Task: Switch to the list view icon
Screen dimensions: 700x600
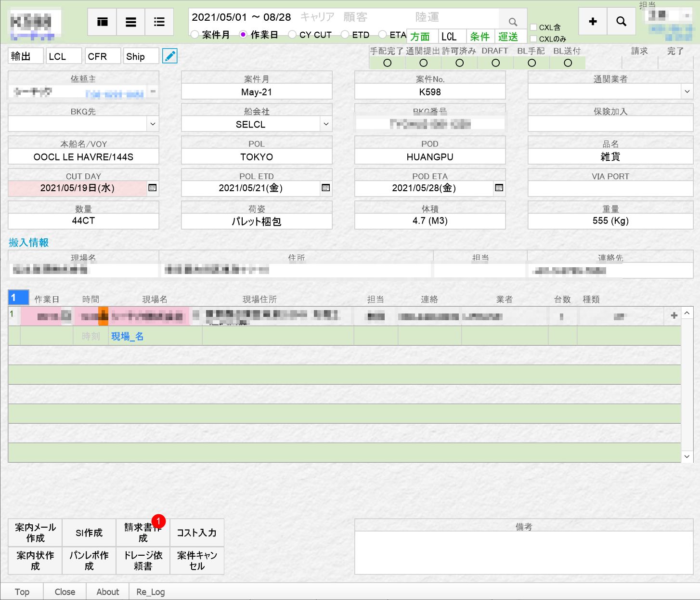Action: [x=130, y=22]
